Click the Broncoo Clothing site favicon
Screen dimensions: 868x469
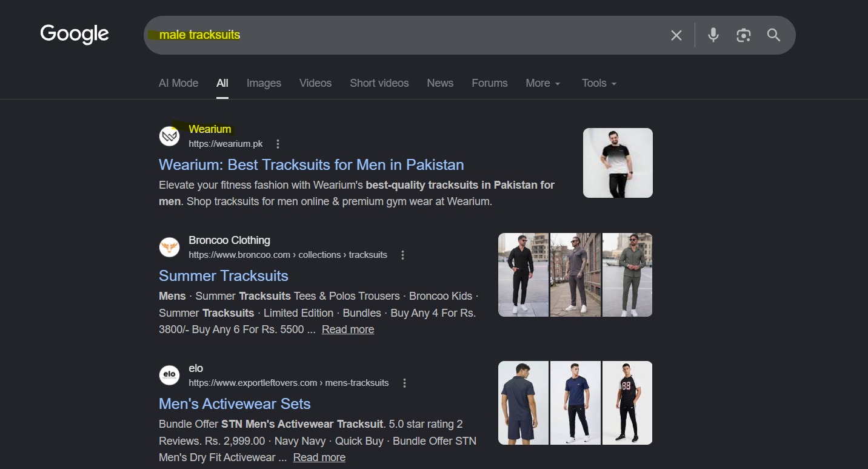click(x=170, y=247)
